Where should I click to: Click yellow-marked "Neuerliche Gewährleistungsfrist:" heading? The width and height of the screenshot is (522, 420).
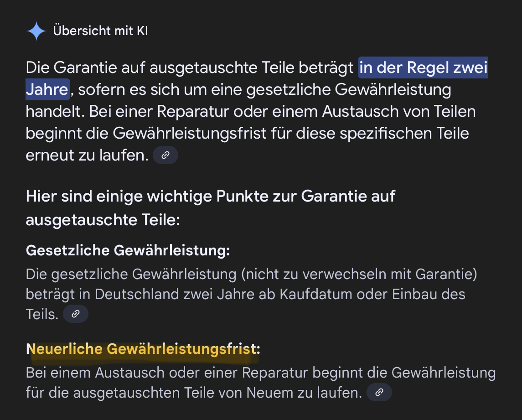point(143,349)
